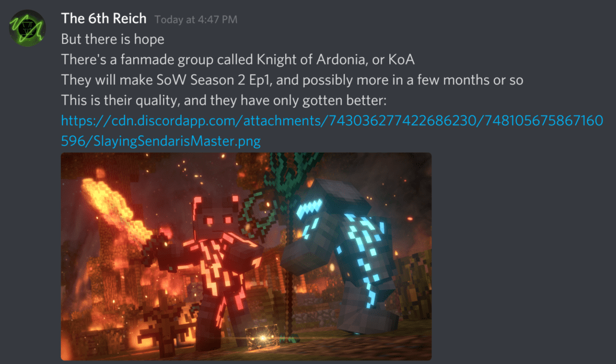Click the line about SoW Season 2 Ep1
This screenshot has width=616, height=364.
click(292, 80)
